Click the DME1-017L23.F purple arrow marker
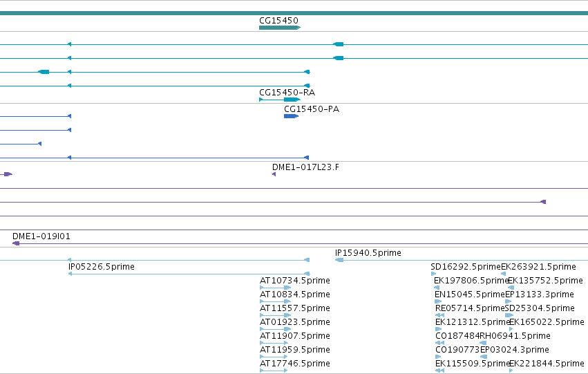This screenshot has width=588, height=374. point(274,174)
